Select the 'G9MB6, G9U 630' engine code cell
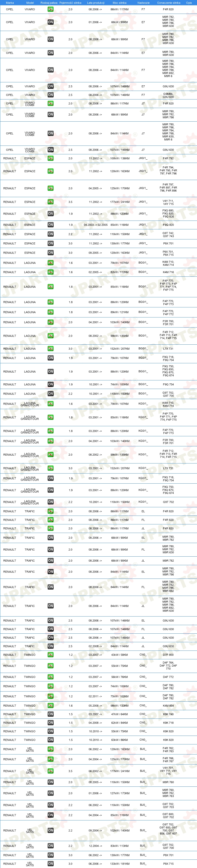197x868 pixels. [x=168, y=95]
